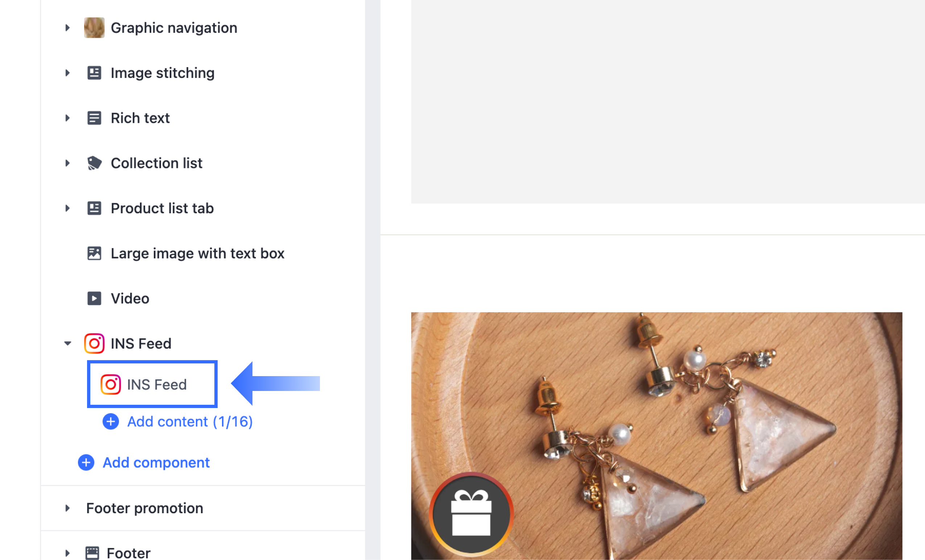This screenshot has height=560, width=925.
Task: Collapse the INS Feed section
Action: point(67,343)
